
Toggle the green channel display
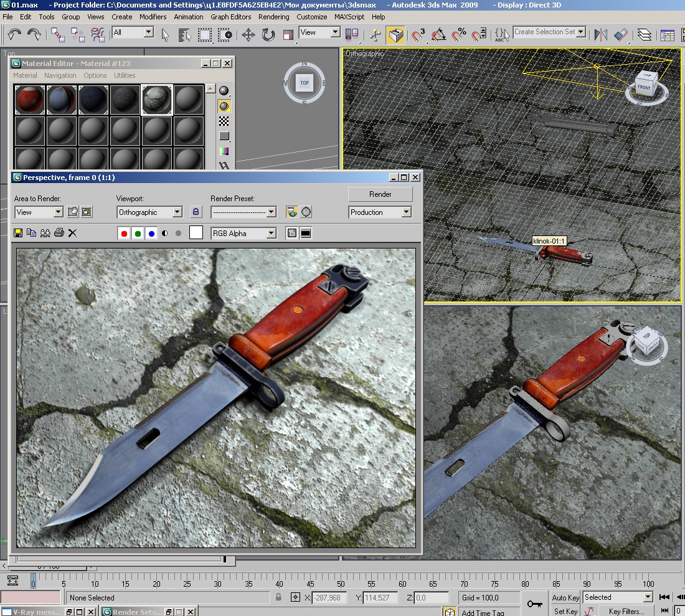[x=138, y=234]
